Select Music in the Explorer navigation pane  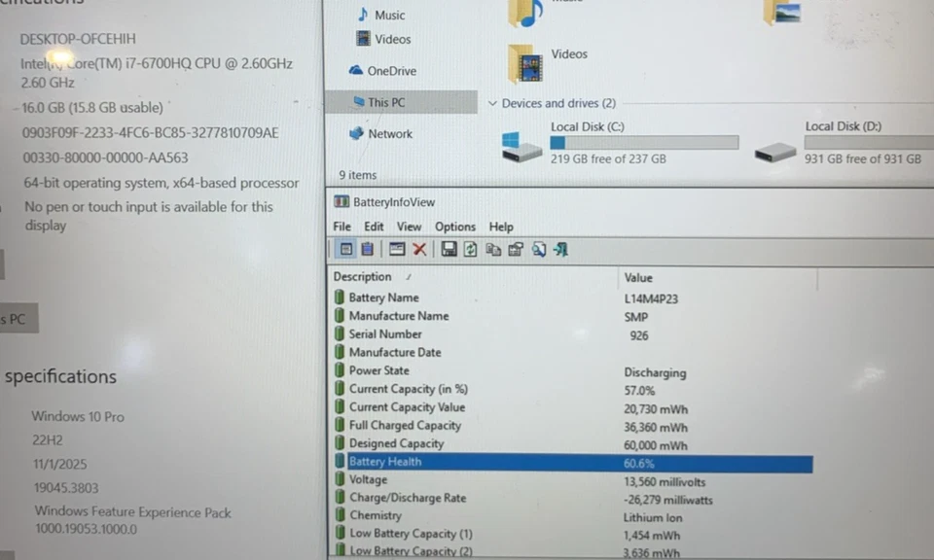[389, 15]
